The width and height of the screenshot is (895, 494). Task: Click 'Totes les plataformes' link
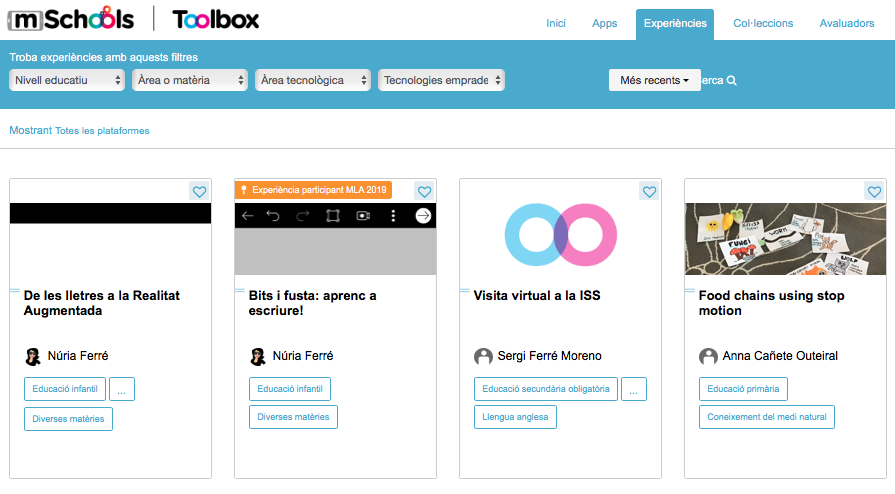coord(102,131)
